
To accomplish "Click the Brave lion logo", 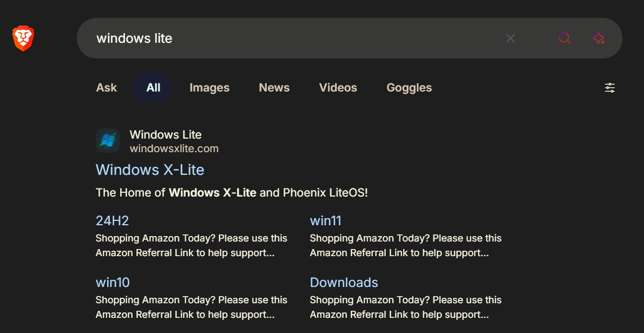I will 23,38.
